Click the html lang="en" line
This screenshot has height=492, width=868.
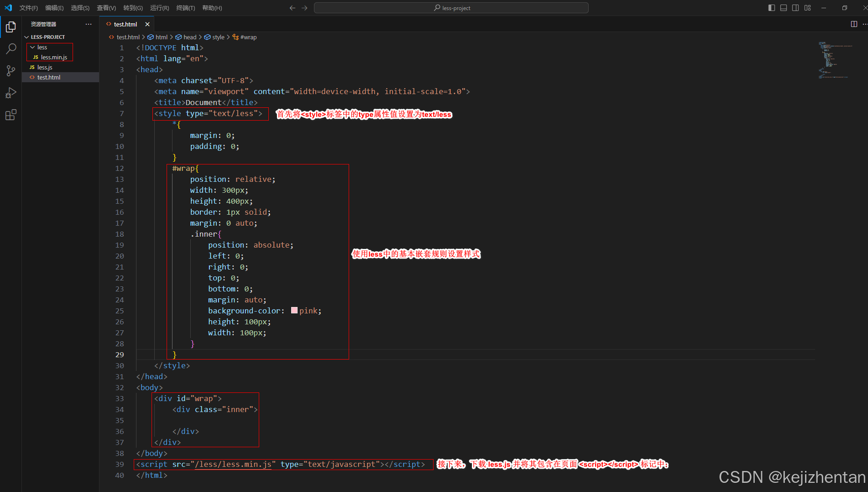[172, 58]
